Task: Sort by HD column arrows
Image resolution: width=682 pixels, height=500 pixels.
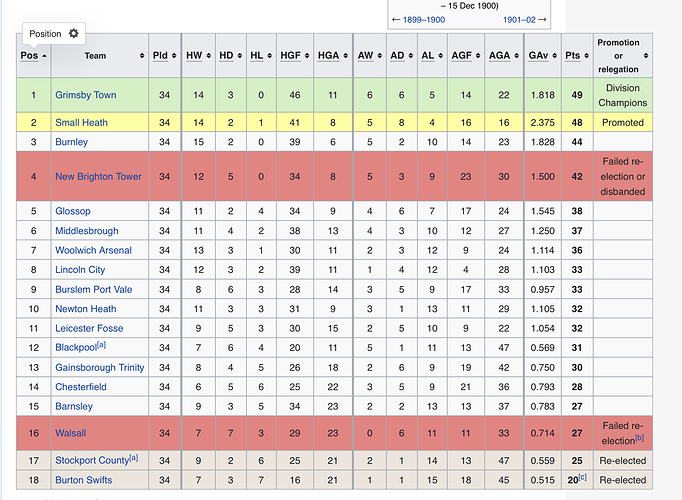Action: (x=240, y=56)
